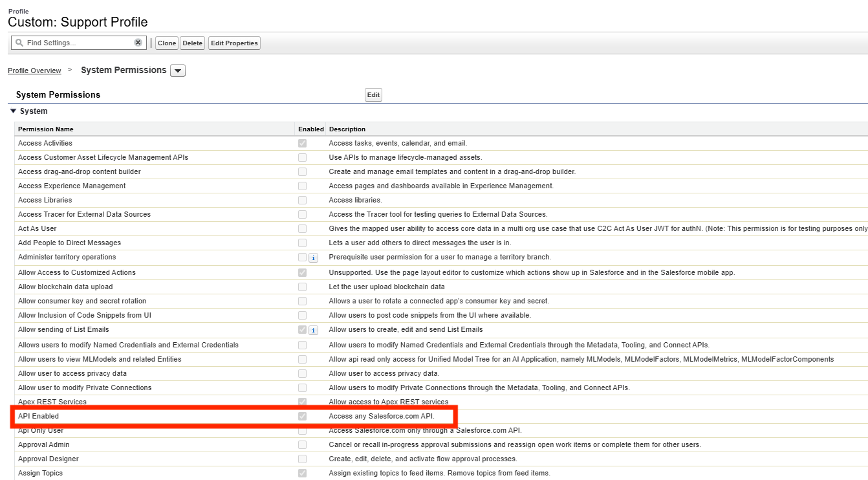
Task: Select 'Allow consumer key and secret rotation' name
Action: click(82, 301)
